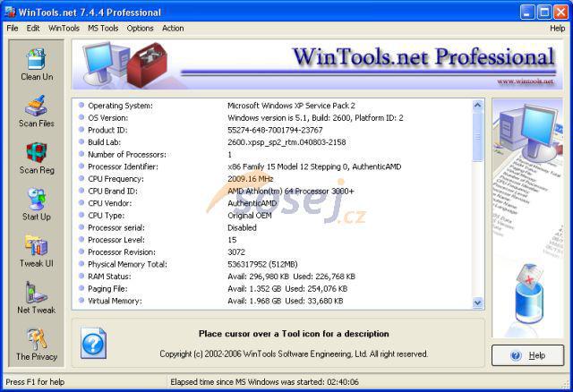Open the WinTools menu
This screenshot has height=392, width=573.
[x=64, y=28]
